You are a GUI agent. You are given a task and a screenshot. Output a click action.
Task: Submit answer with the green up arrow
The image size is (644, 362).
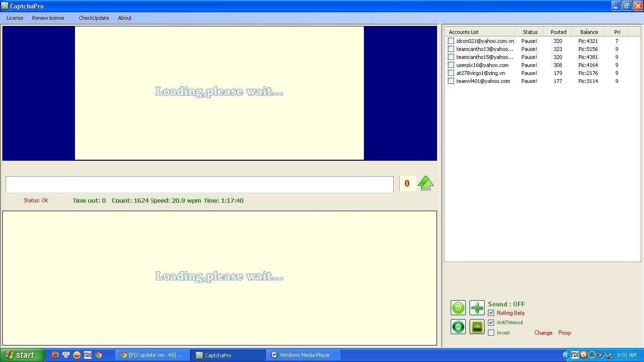click(x=426, y=183)
